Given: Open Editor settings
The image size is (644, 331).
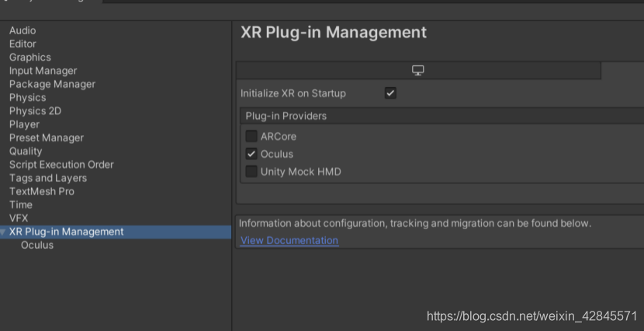Looking at the screenshot, I should tap(23, 44).
